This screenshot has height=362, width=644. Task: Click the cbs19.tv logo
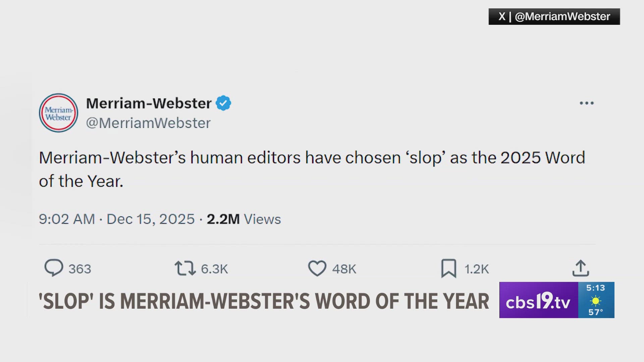click(x=538, y=301)
